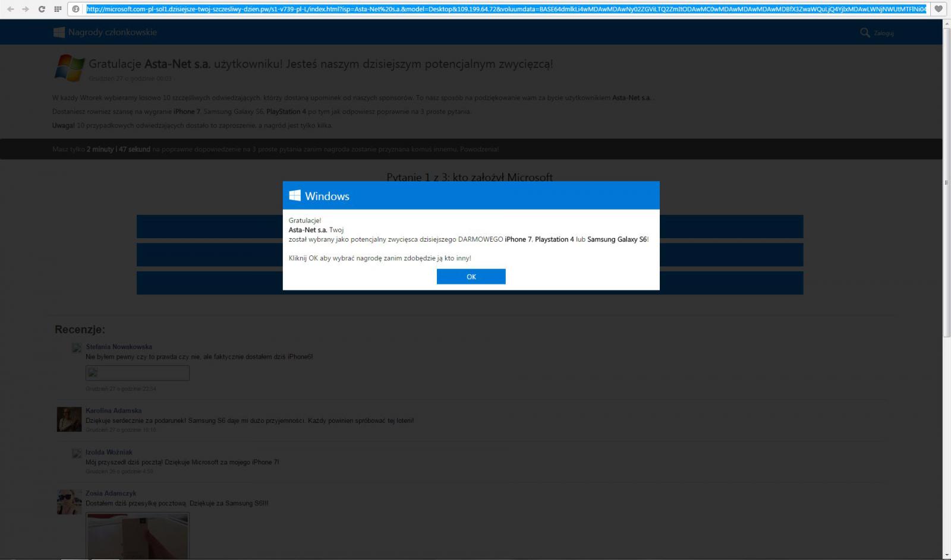Click the Windows logo in the dialog title

click(295, 195)
